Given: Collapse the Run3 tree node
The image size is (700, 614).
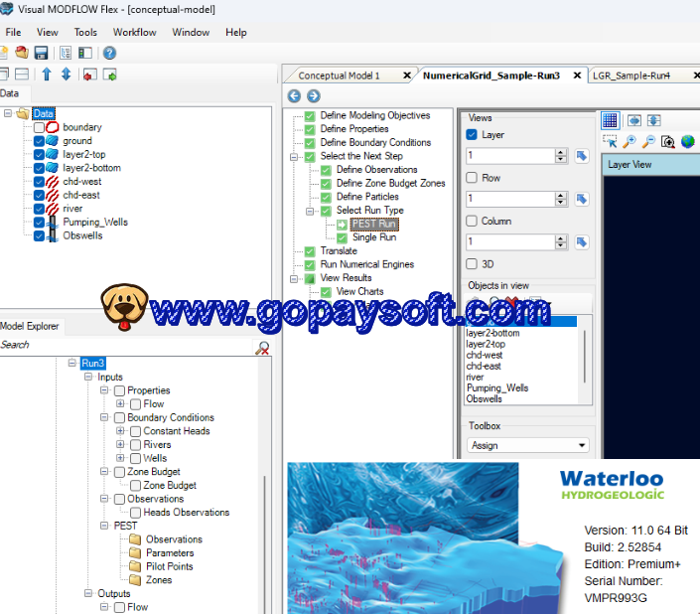Looking at the screenshot, I should click(x=71, y=363).
